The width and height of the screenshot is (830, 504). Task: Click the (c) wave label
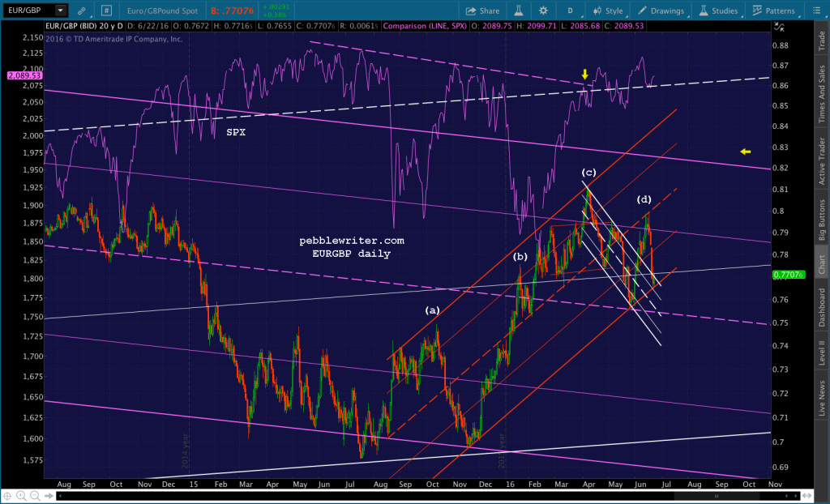point(588,172)
